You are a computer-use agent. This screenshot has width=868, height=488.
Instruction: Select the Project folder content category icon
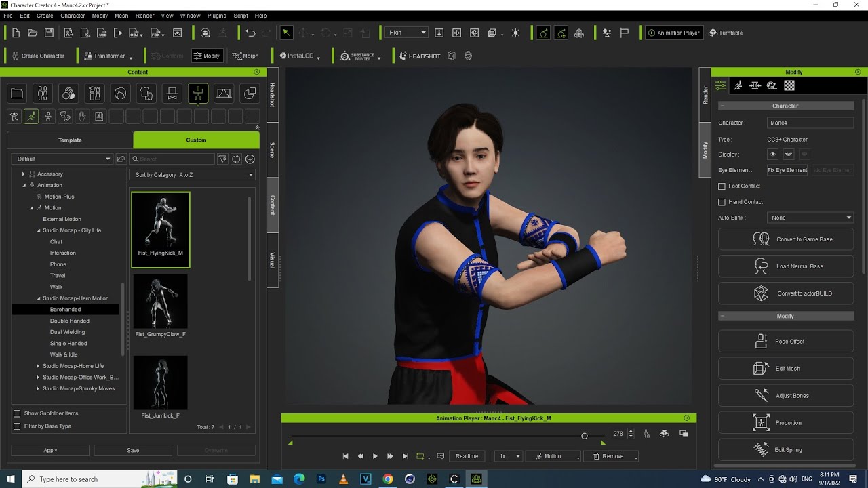coord(17,94)
